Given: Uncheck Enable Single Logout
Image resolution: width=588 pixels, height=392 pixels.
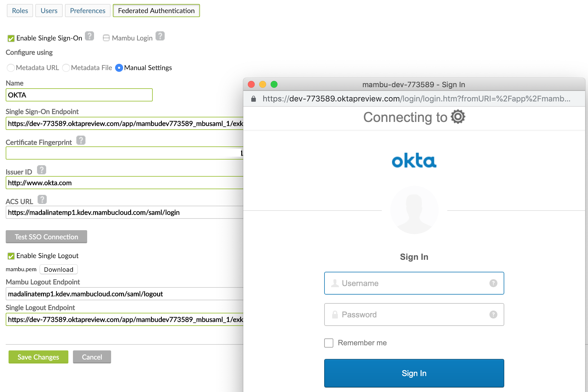Looking at the screenshot, I should tap(11, 256).
